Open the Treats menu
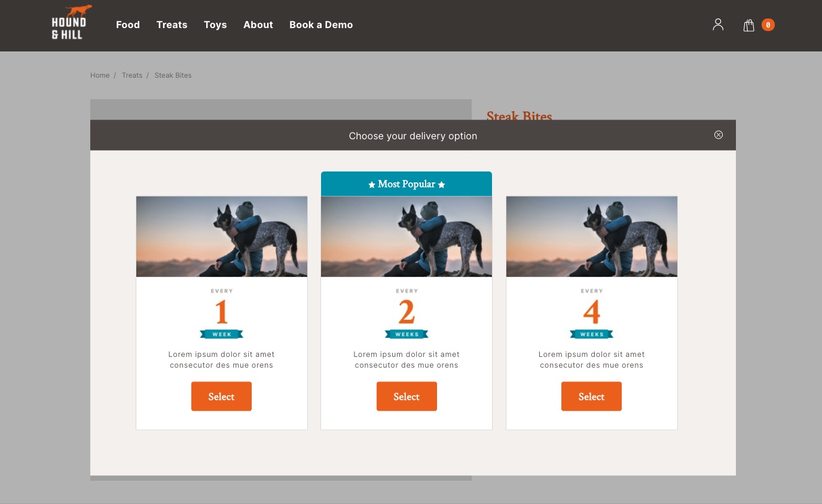This screenshot has width=822, height=504. click(172, 25)
